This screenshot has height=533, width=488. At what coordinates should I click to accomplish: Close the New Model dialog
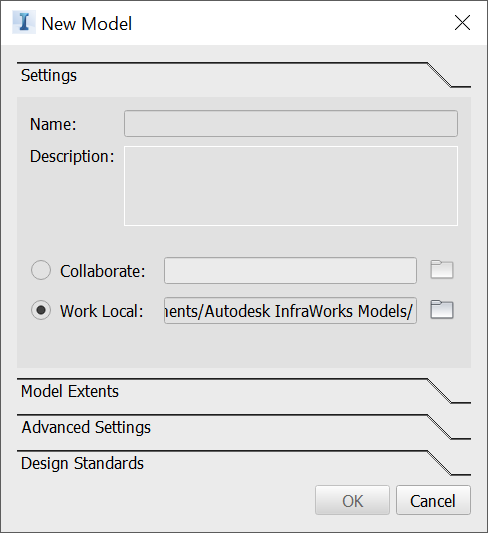[463, 23]
